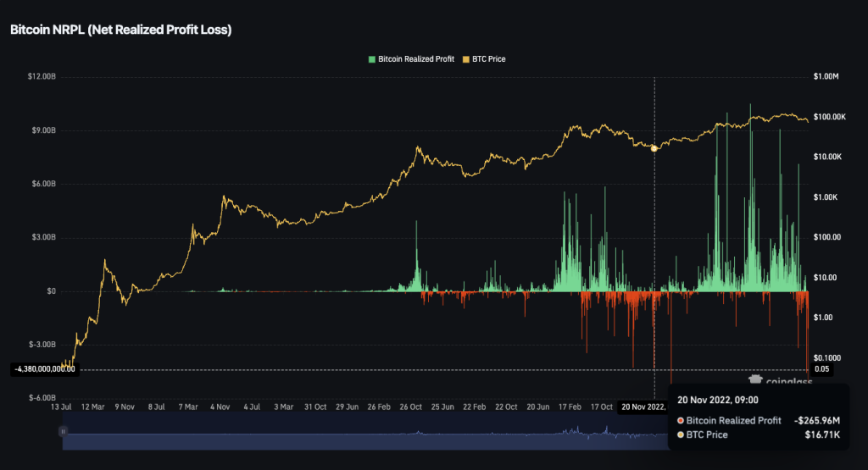Grab the left handle of the range navigator

(62, 431)
